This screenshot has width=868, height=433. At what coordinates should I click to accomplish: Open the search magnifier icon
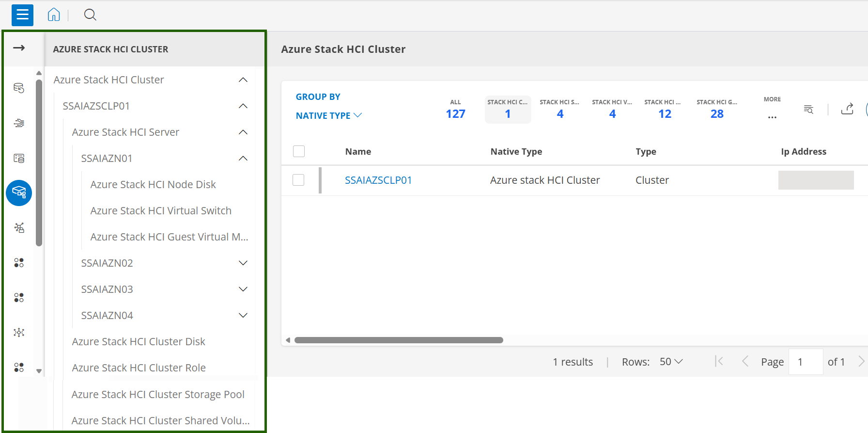click(x=90, y=15)
